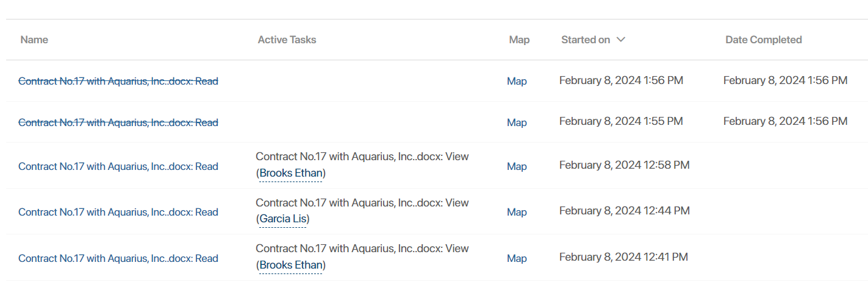
Task: Click the Started on header label
Action: (586, 40)
